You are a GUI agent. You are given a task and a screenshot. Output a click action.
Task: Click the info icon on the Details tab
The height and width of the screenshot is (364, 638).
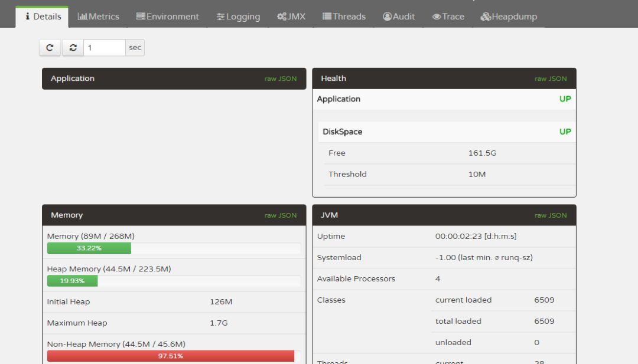pos(29,17)
